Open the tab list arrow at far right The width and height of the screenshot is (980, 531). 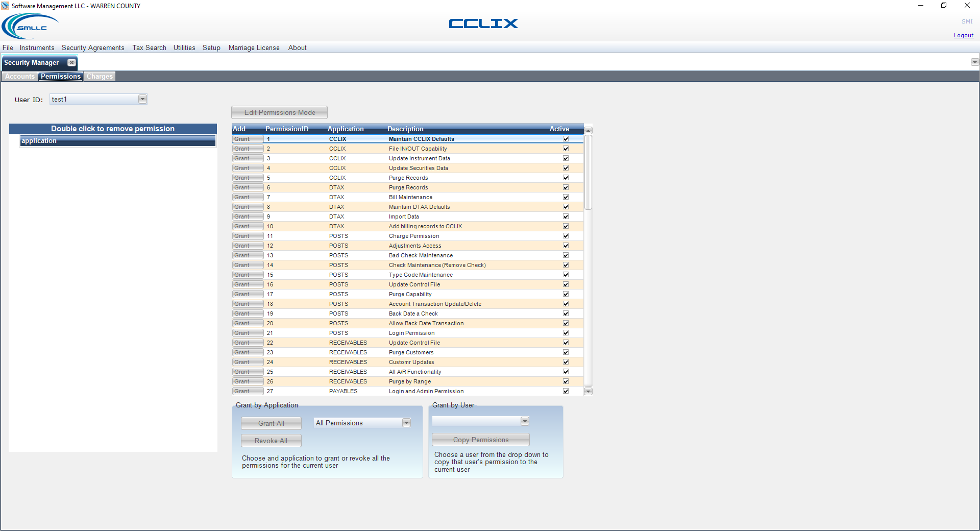tap(974, 62)
